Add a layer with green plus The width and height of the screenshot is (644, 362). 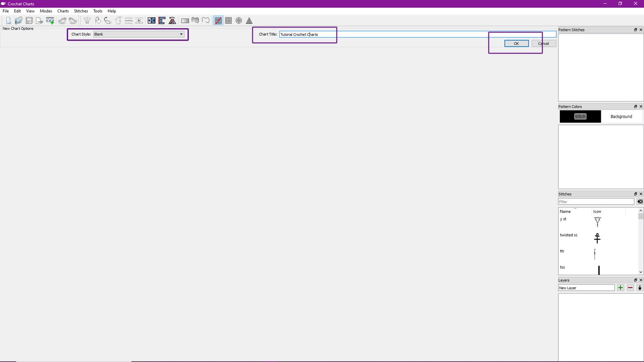[620, 288]
